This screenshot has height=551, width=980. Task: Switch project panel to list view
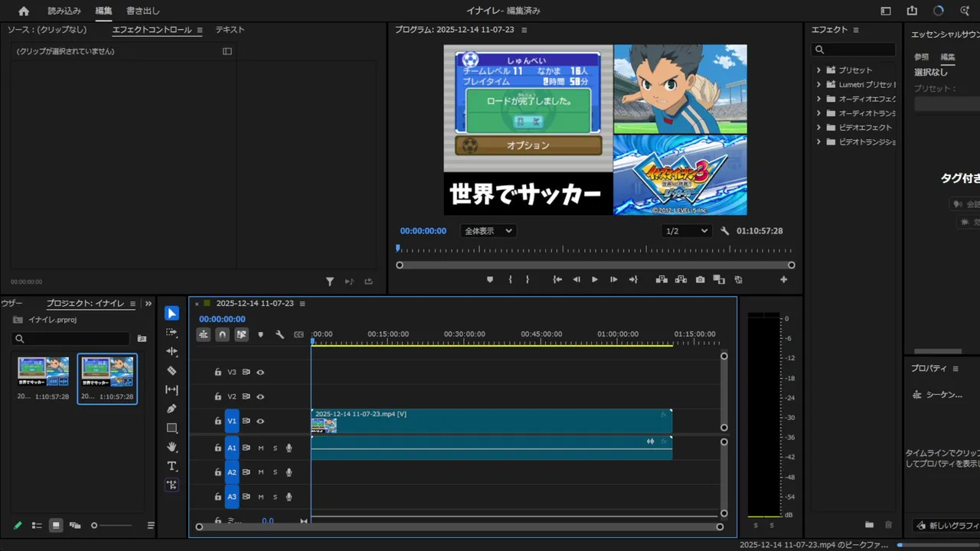pos(37,526)
